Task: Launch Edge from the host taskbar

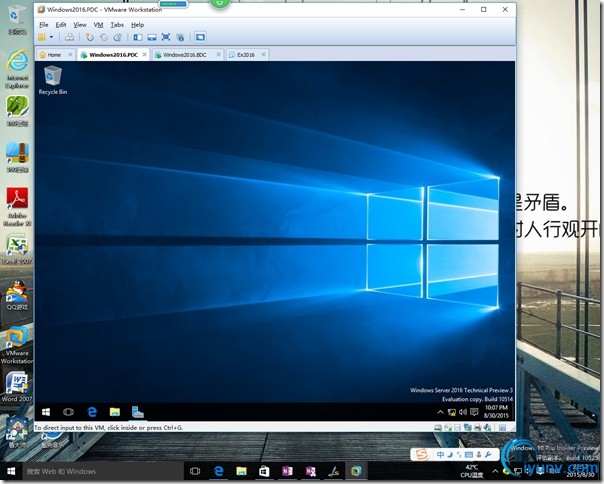Action: 219,471
